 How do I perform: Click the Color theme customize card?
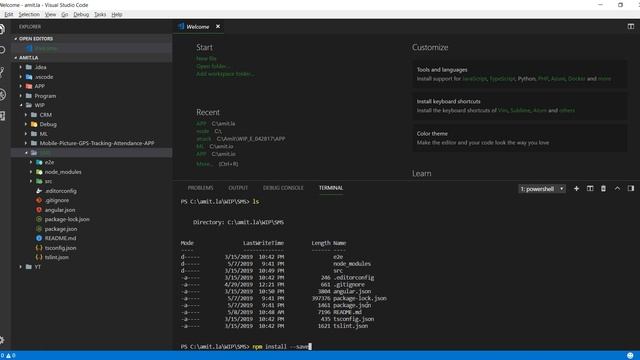click(x=520, y=138)
